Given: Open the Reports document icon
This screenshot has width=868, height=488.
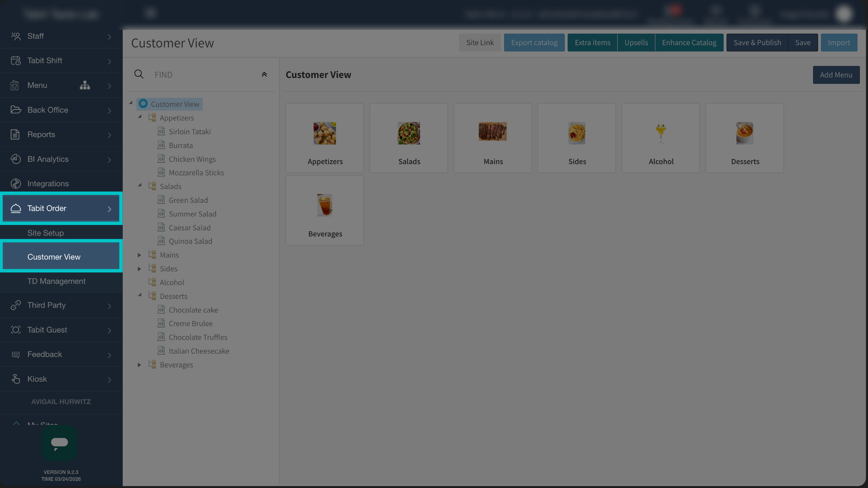Looking at the screenshot, I should click(x=15, y=134).
